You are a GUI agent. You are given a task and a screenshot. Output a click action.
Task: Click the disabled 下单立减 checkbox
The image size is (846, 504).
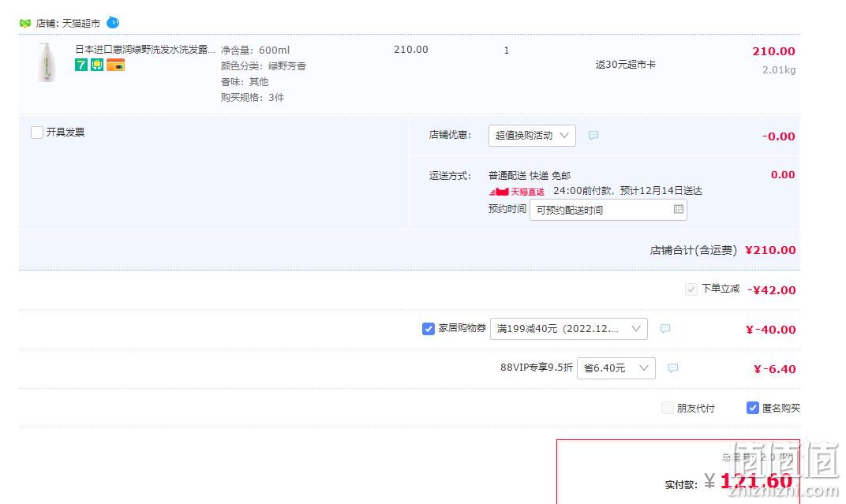click(691, 289)
